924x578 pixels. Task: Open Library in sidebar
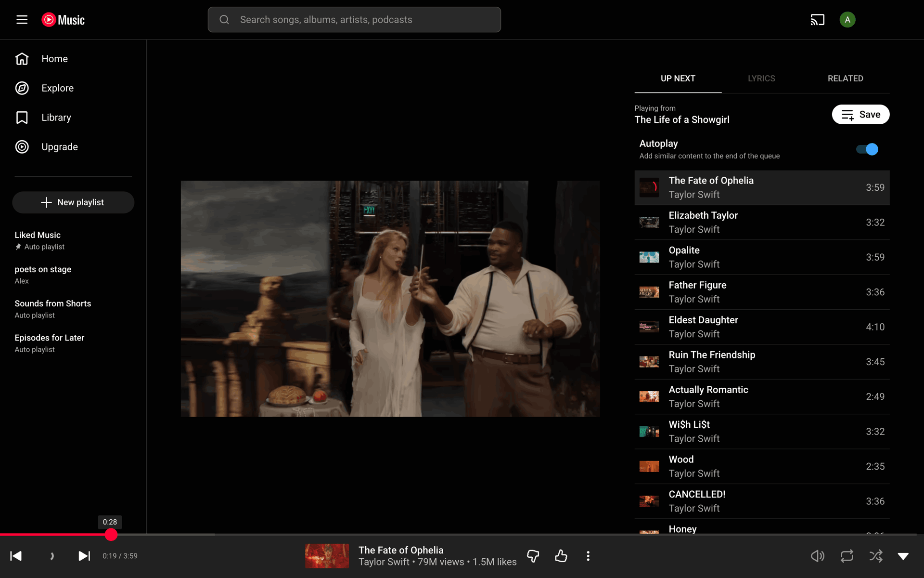pos(73,118)
